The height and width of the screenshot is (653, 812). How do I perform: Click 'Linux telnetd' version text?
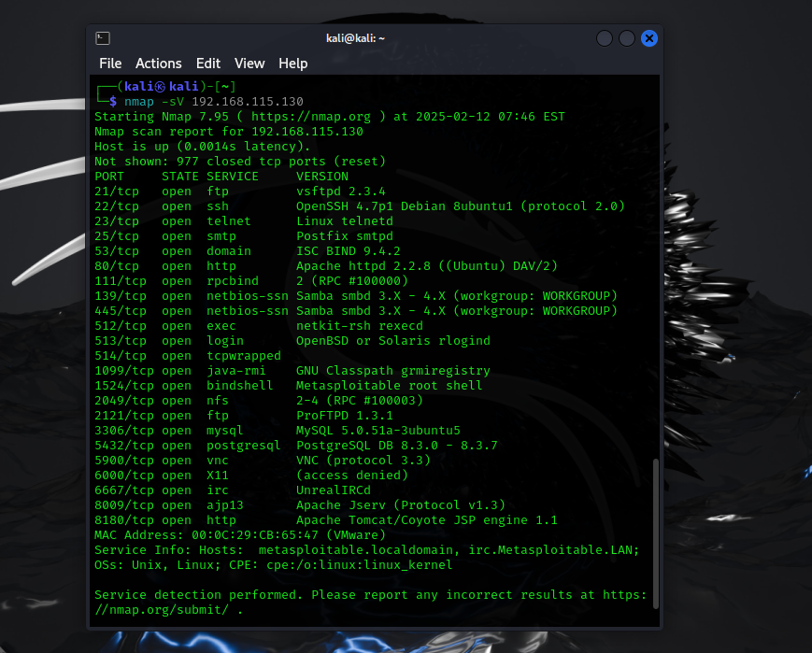(x=345, y=221)
